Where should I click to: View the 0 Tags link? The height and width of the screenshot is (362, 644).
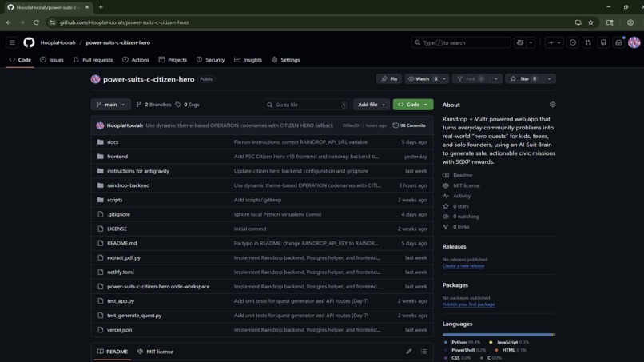pos(187,105)
